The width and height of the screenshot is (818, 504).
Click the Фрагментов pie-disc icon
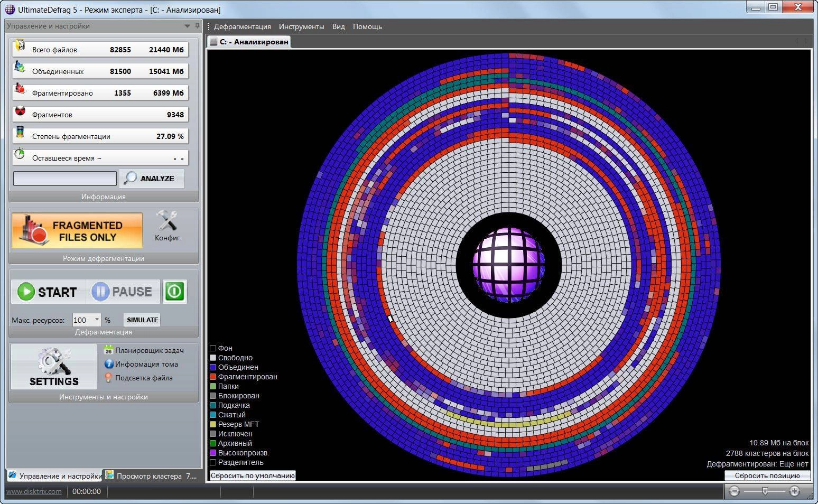coord(20,111)
